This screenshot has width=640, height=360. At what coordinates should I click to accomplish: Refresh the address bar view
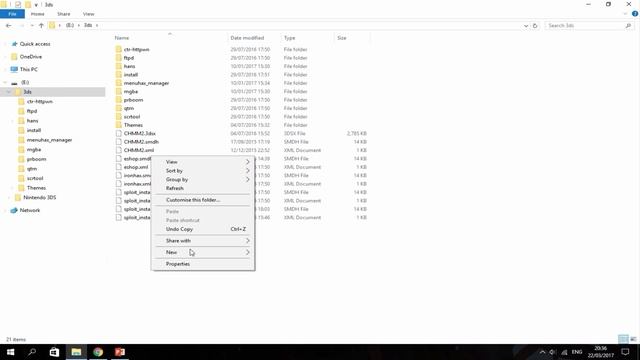click(x=535, y=25)
